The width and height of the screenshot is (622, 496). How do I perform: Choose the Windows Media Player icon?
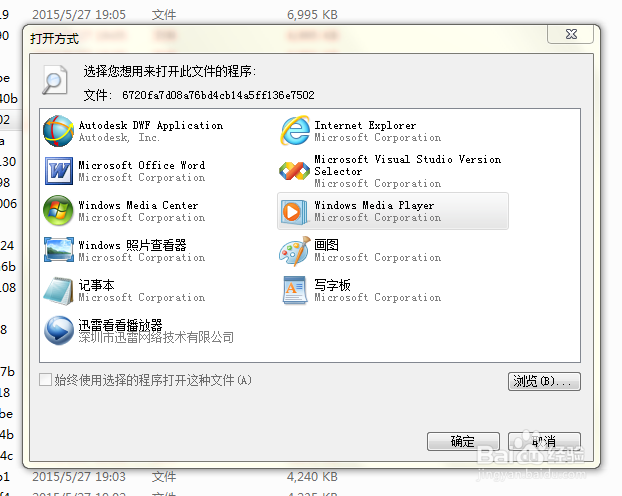(x=294, y=211)
